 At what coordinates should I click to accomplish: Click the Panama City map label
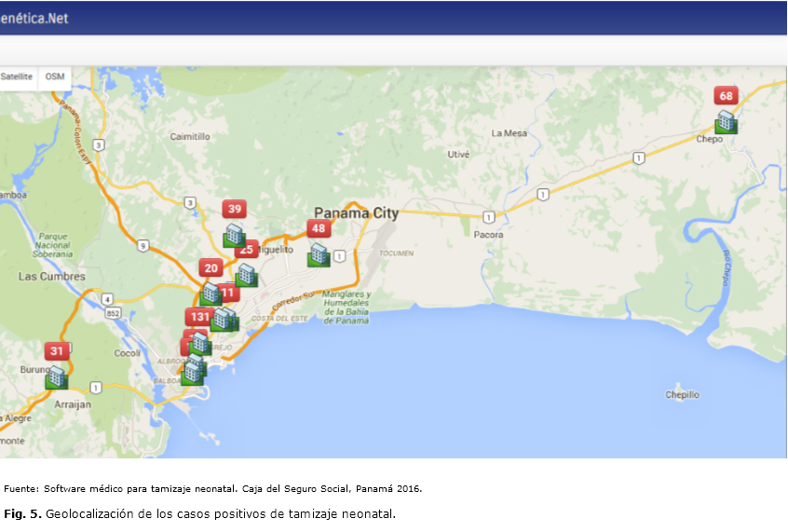(x=356, y=213)
